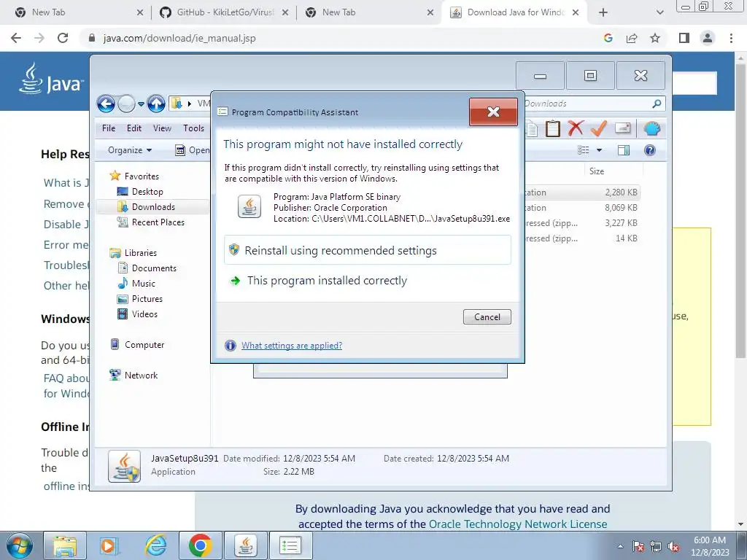
Task: Click the Open toolbar button in Explorer
Action: point(193,150)
